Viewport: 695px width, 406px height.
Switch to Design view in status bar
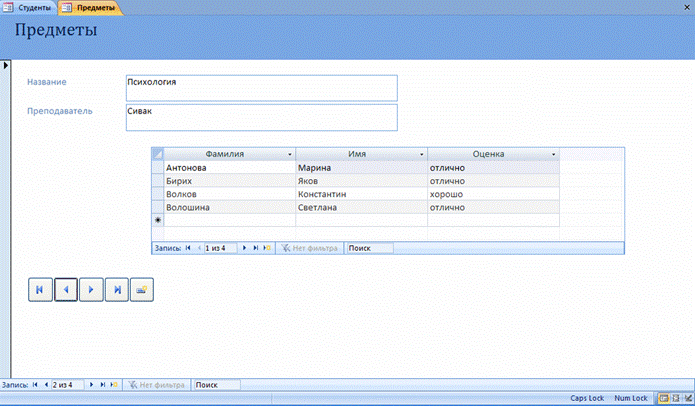coord(688,398)
